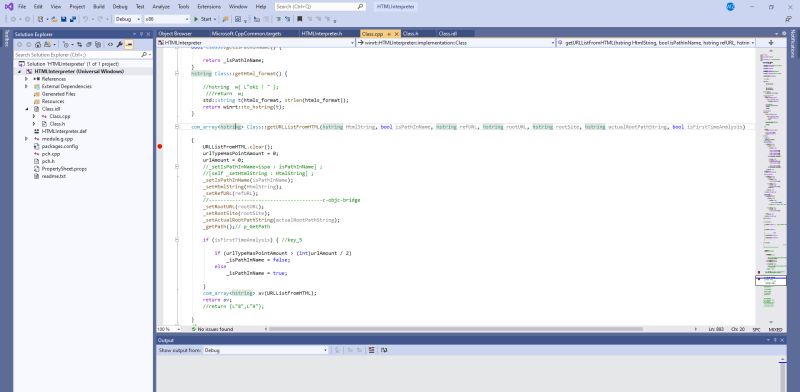The image size is (800, 392).
Task: Click the Find in Files icon
Action: (225, 19)
